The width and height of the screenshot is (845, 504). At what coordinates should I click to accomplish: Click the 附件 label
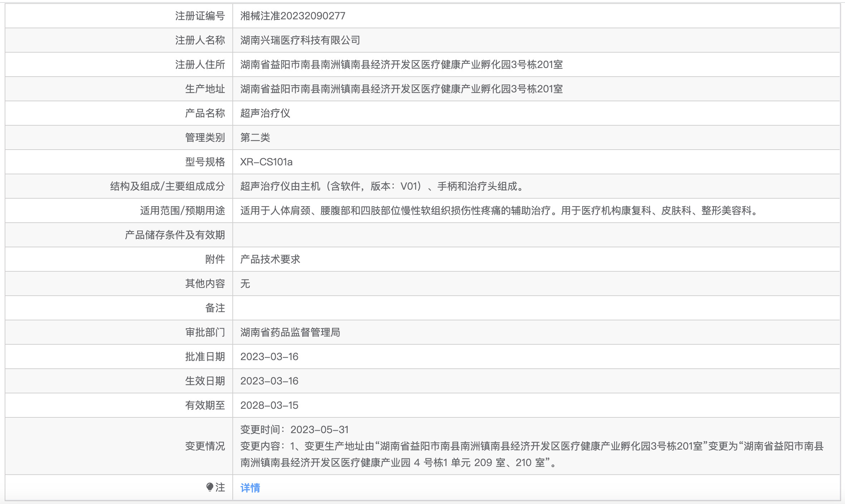[x=215, y=259]
